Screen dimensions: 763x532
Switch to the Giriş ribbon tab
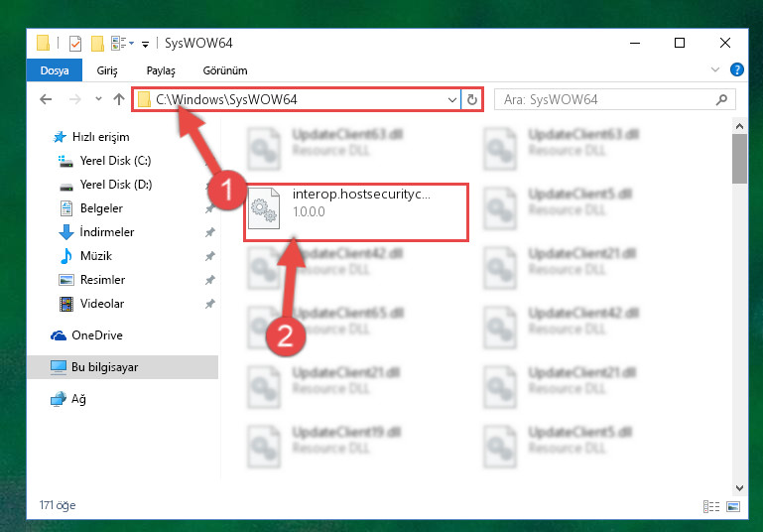point(107,70)
